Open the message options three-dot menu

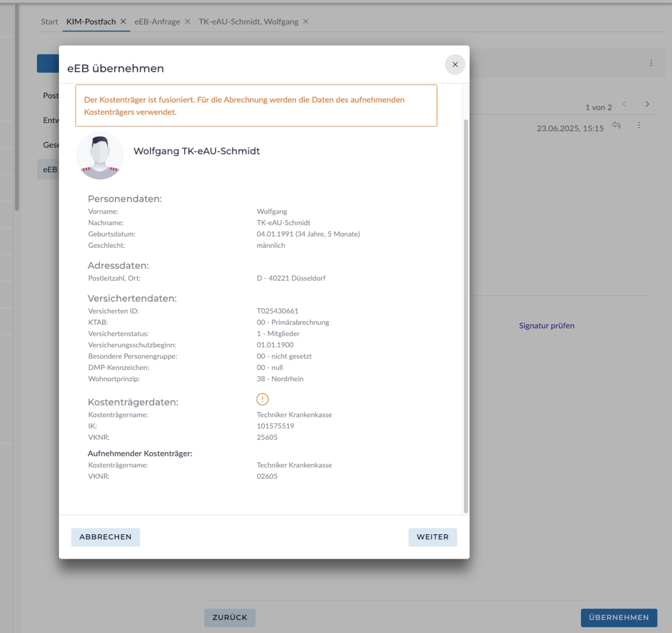point(639,125)
